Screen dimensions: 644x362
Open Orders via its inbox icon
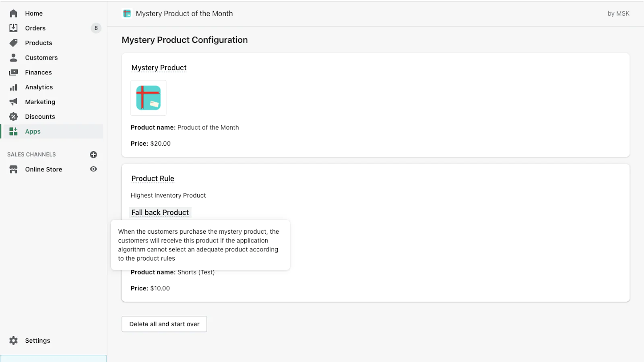(13, 28)
